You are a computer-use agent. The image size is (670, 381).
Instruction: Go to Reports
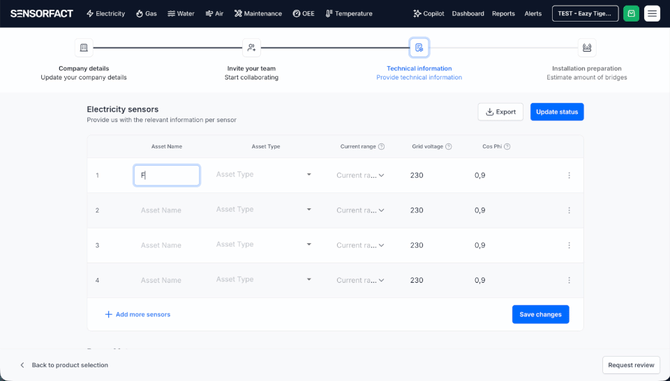click(503, 14)
